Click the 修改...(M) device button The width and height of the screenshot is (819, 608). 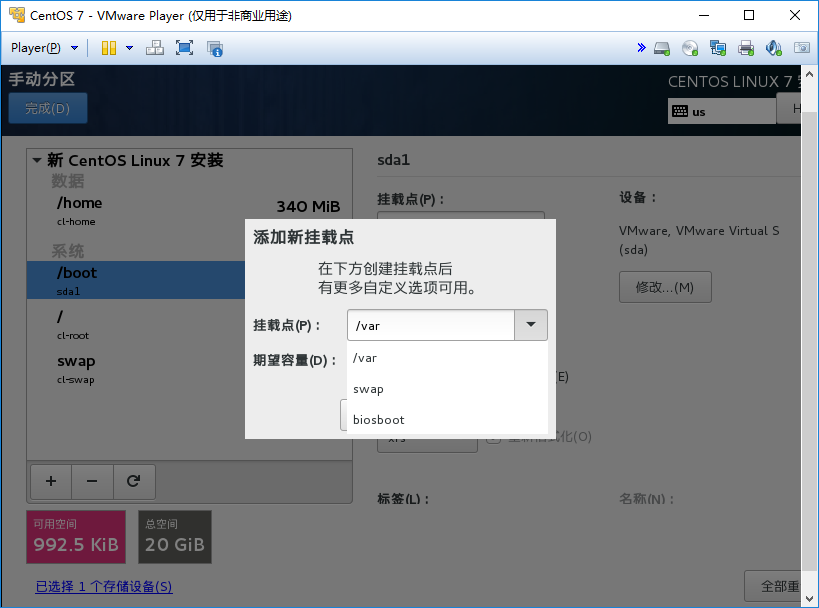click(665, 287)
